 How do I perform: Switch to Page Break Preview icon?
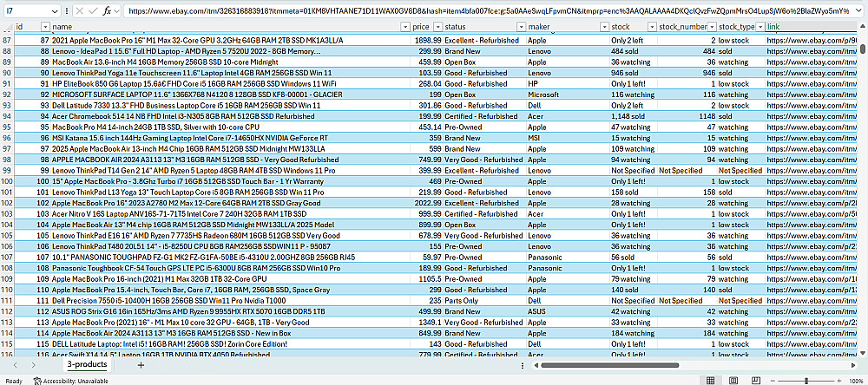[x=756, y=381]
